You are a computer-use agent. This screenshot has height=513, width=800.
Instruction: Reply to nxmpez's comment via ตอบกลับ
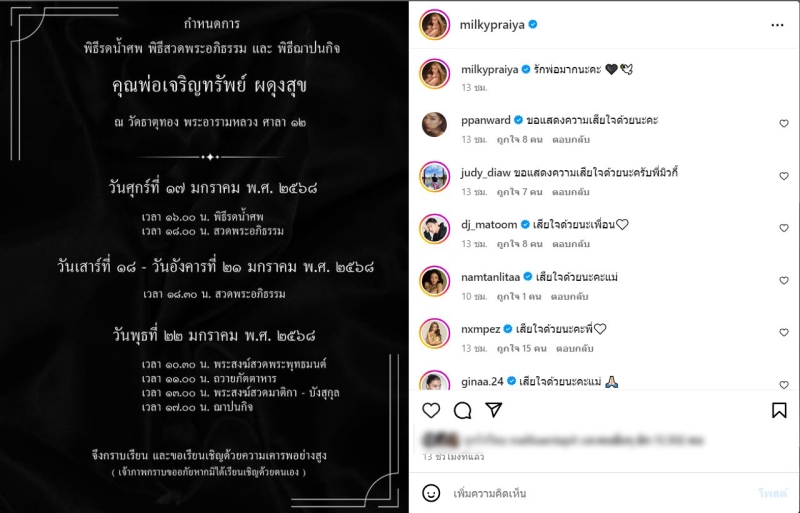[x=574, y=349]
